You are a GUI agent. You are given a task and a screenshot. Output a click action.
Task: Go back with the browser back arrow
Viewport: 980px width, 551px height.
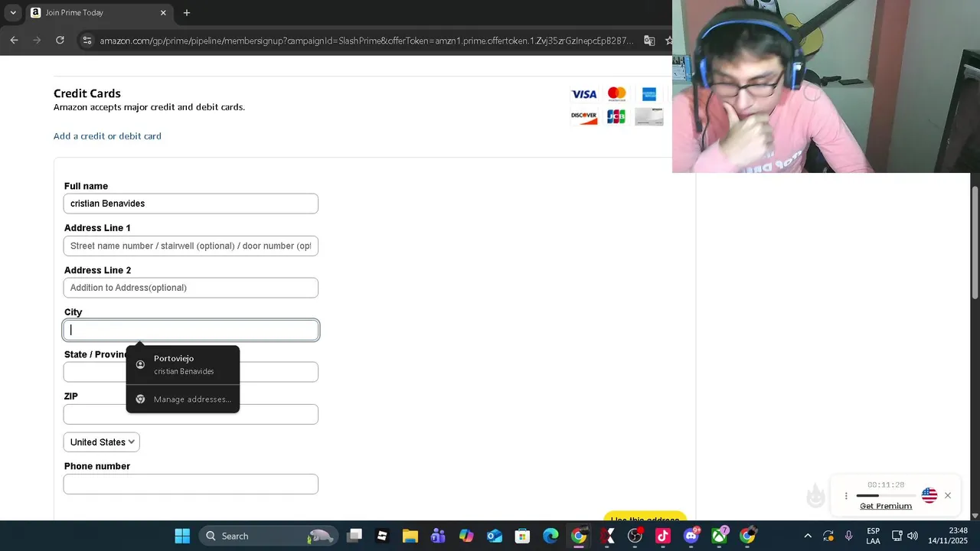pos(14,40)
